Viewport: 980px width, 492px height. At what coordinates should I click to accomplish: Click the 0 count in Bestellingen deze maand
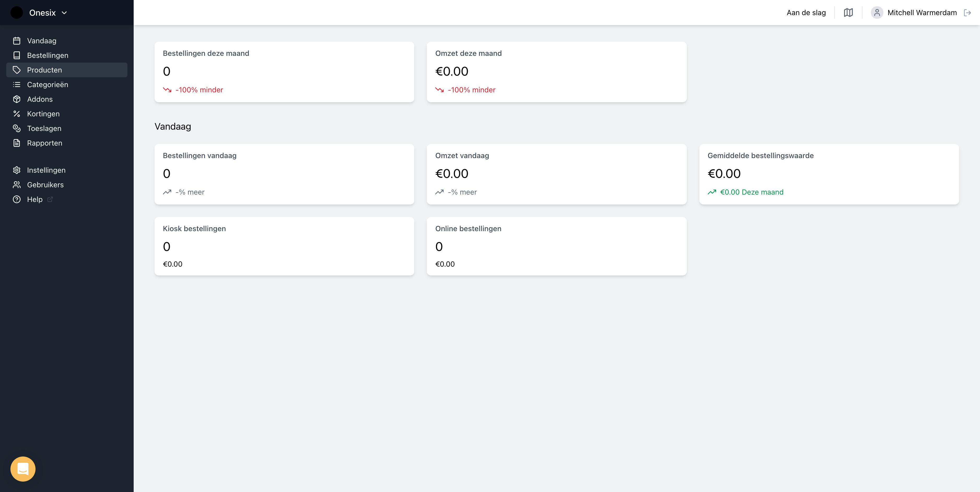point(166,71)
